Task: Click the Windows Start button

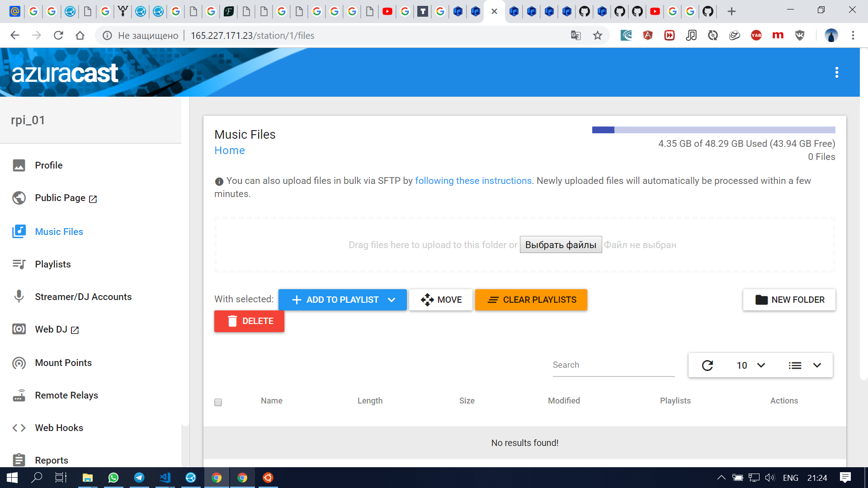Action: coord(12,478)
